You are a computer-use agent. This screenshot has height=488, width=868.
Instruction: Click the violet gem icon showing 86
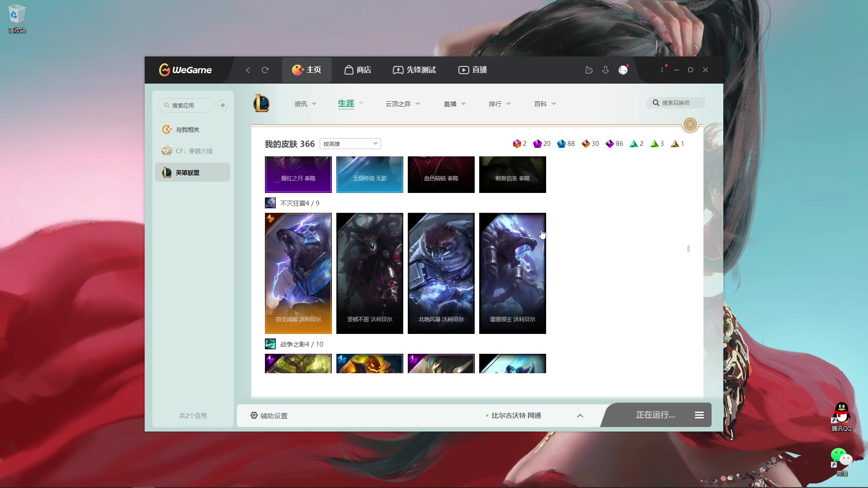click(609, 144)
